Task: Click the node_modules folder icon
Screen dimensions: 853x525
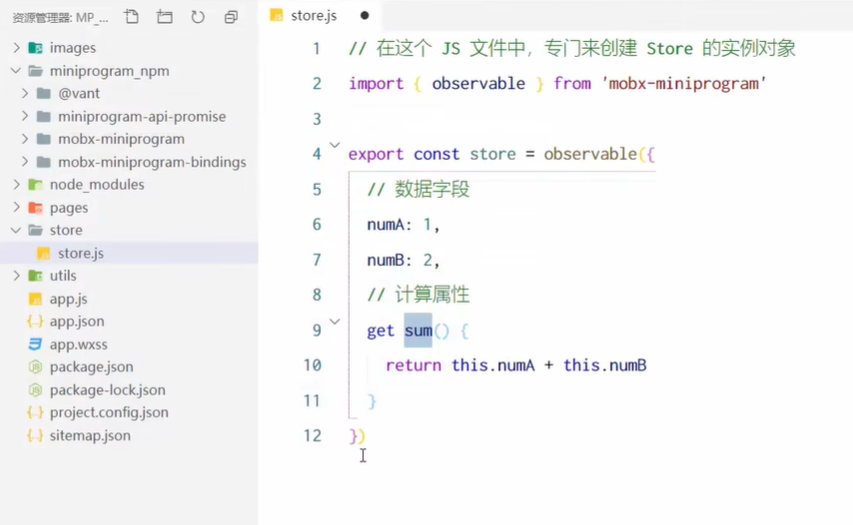Action: pos(35,185)
